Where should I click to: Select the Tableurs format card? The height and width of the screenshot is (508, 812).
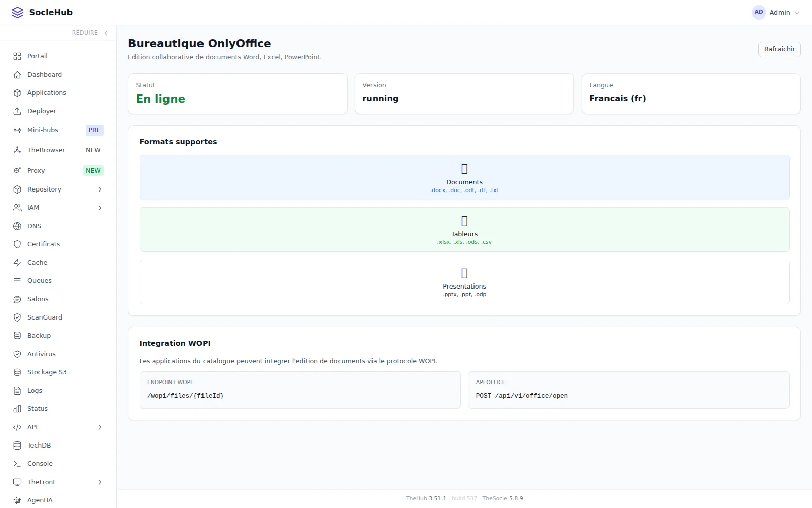(464, 230)
